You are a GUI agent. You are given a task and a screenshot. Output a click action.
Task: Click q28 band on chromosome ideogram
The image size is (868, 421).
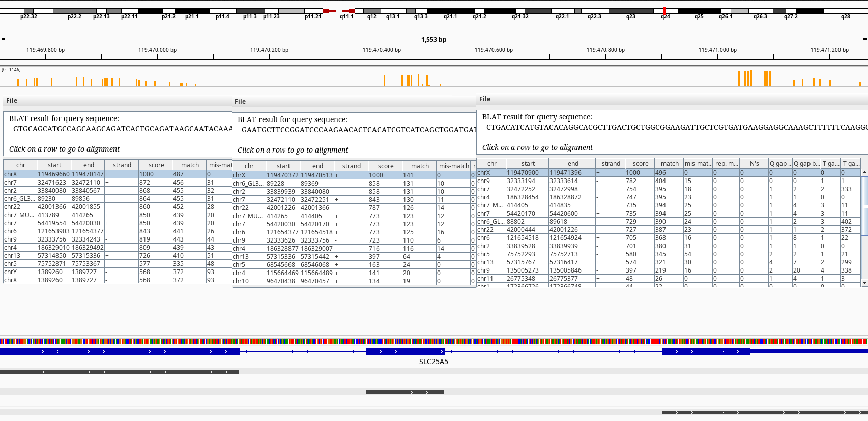pyautogui.click(x=846, y=11)
